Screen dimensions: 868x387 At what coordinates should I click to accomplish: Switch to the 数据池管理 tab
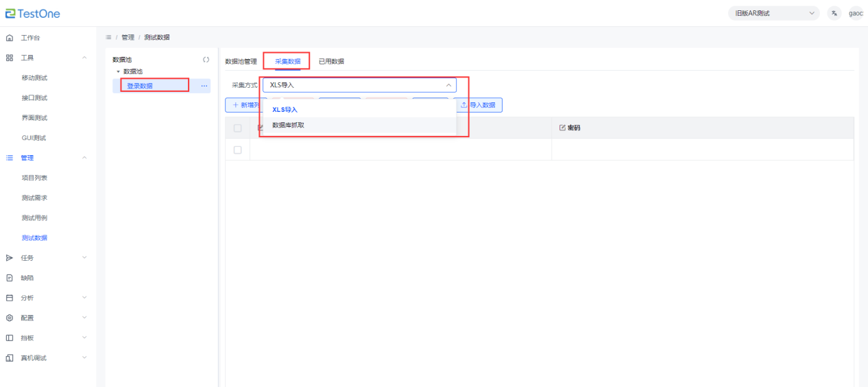click(x=241, y=61)
